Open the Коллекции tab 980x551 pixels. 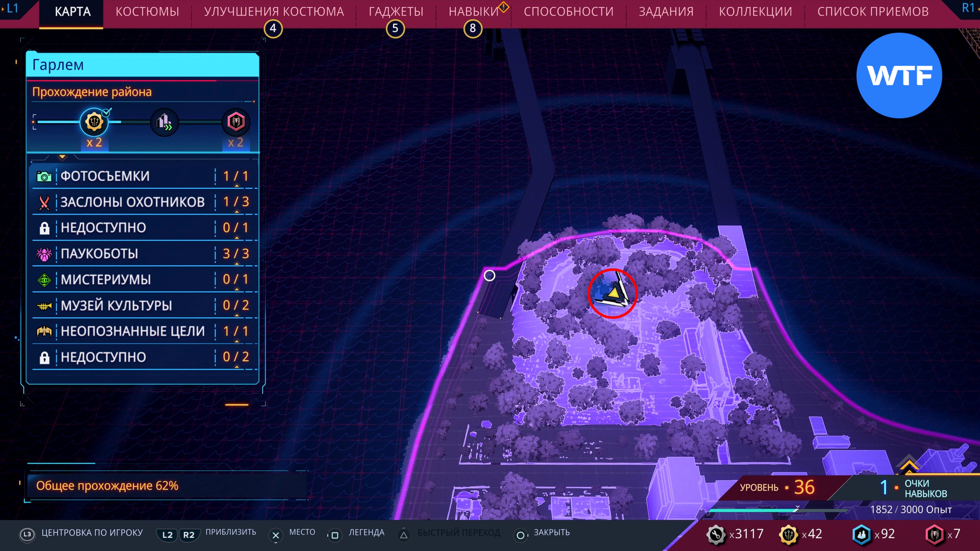tap(755, 12)
